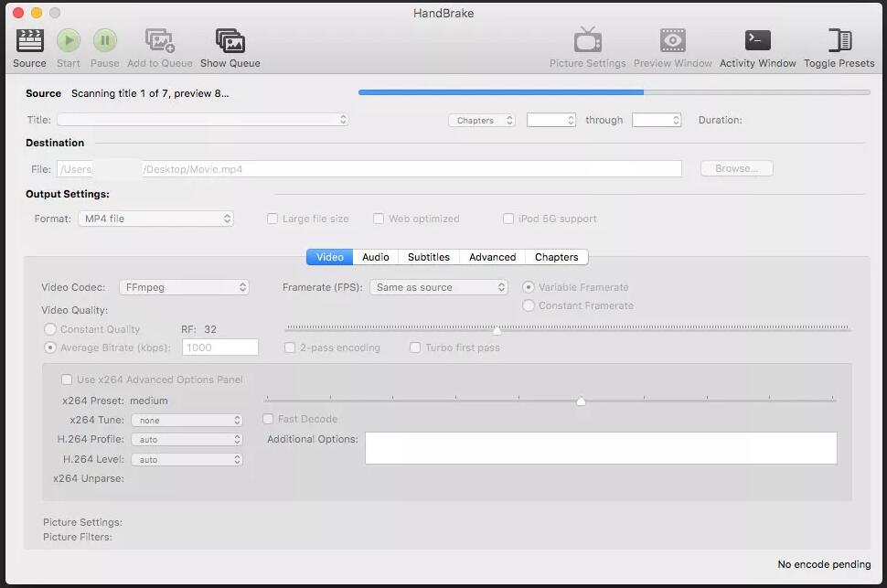887x588 pixels.
Task: Click the 'Picture Settings:' summary label
Action: tap(82, 522)
